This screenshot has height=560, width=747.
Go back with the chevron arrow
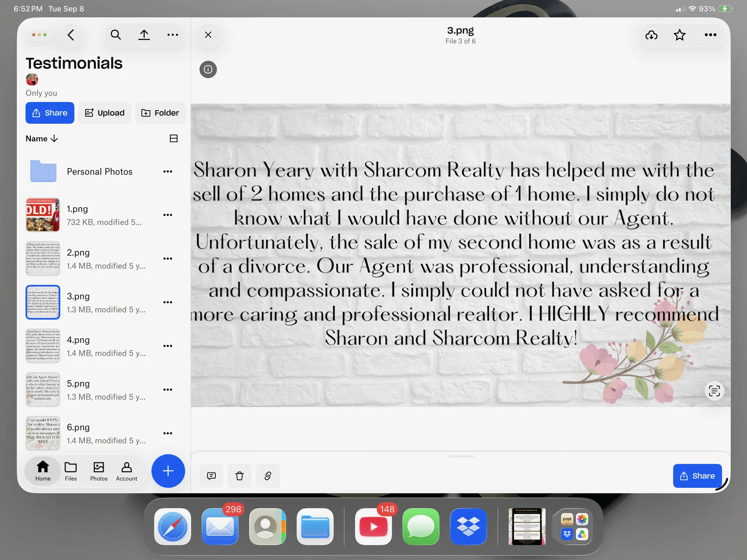[x=71, y=35]
